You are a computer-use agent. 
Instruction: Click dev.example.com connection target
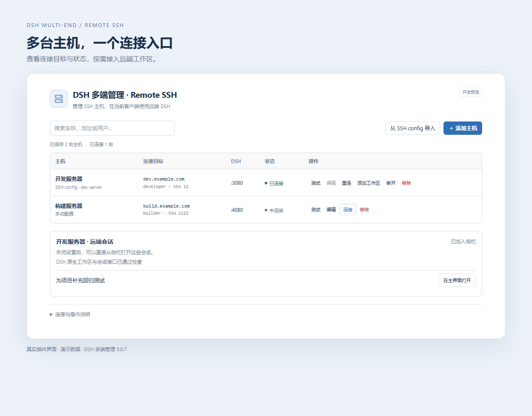[164, 179]
